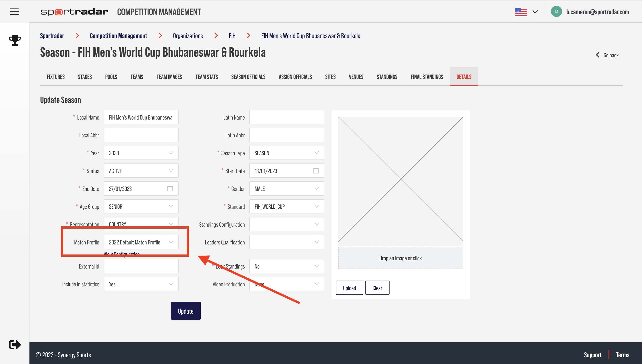Click Sportradar breadcrumb link

coord(52,36)
